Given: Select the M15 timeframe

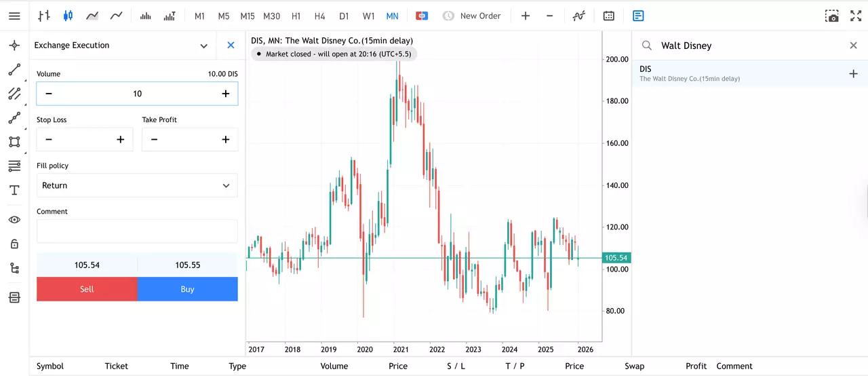Looking at the screenshot, I should pyautogui.click(x=248, y=16).
